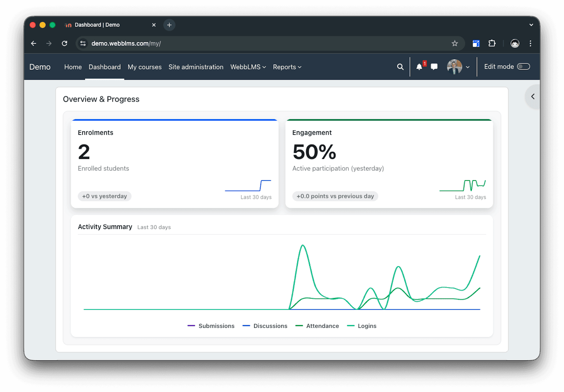Click the address bar showing demo.webblms.com
The image size is (564, 392).
(211, 43)
